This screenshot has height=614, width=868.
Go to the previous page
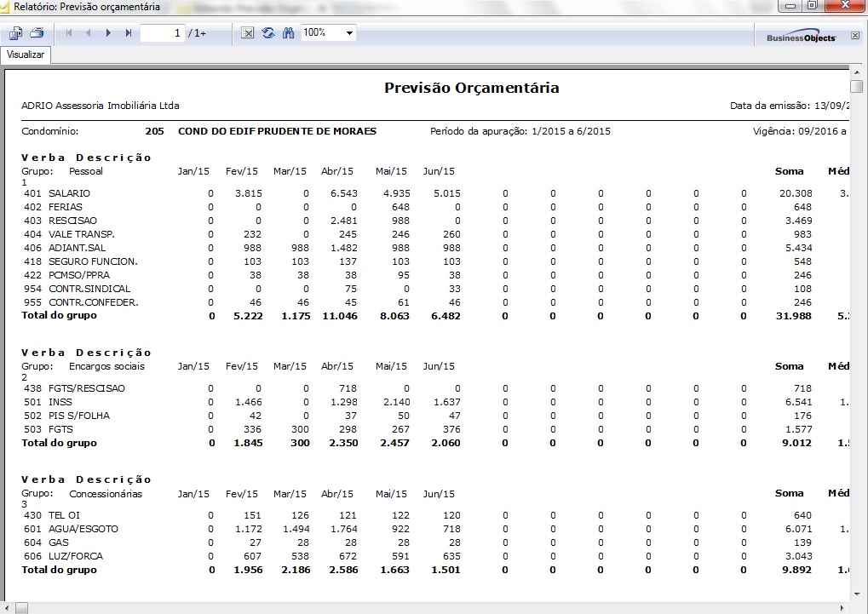89,33
